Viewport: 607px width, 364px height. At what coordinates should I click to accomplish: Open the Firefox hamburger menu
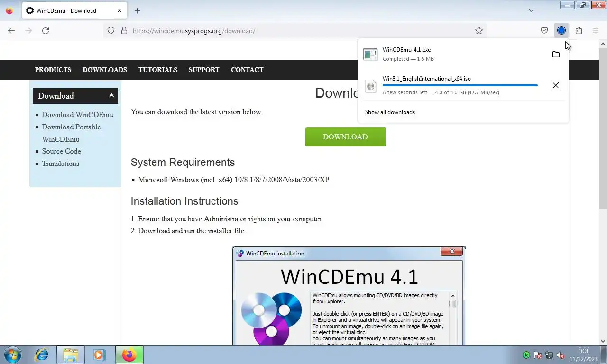coord(596,31)
